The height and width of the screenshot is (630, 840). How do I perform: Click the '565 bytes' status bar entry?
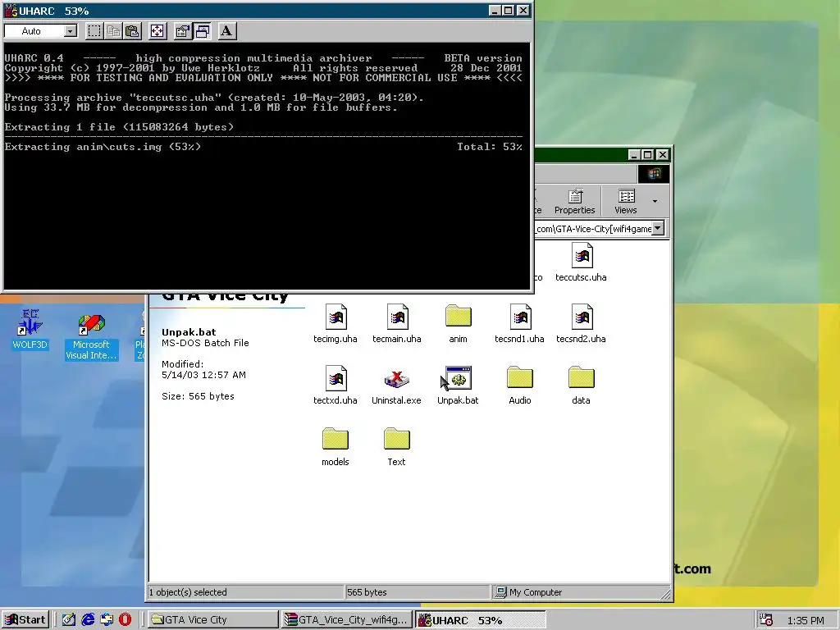367,592
